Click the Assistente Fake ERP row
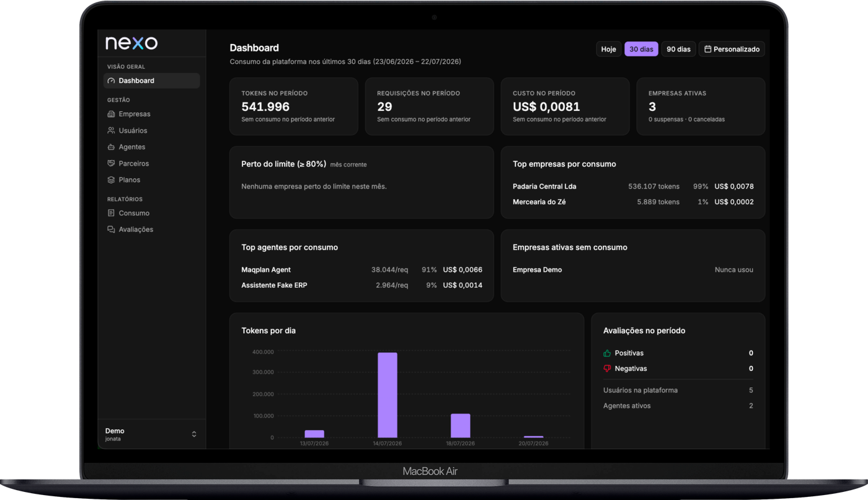 coord(361,285)
